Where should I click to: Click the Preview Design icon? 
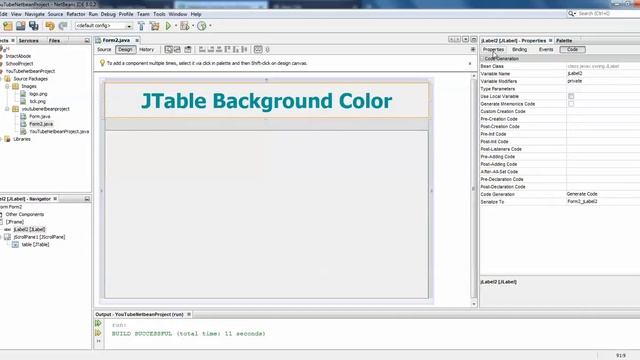click(x=188, y=49)
